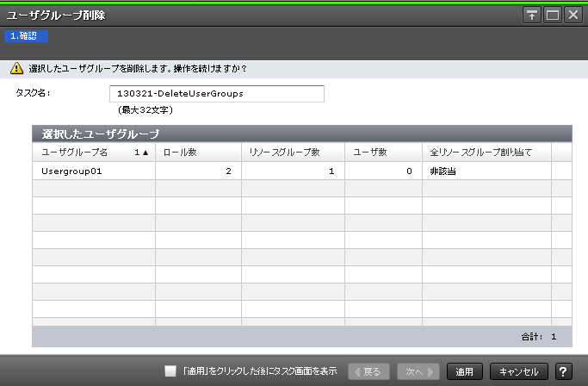Click the (最大32文字) hint text
Screen dimensions: 588x386
click(145, 110)
